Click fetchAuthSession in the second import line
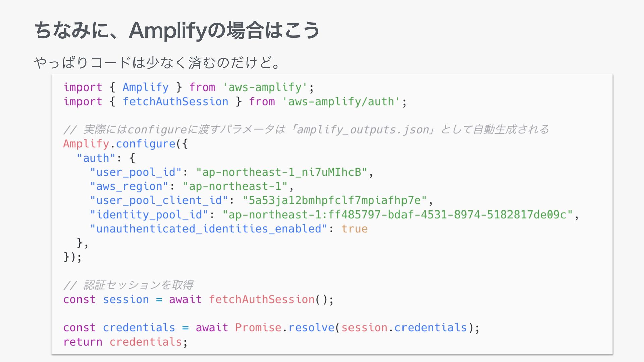The width and height of the screenshot is (644, 362). (x=175, y=102)
